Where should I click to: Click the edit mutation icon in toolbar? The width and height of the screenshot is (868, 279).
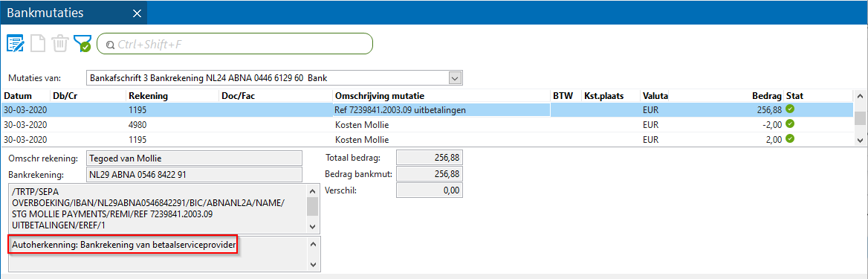pyautogui.click(x=16, y=44)
